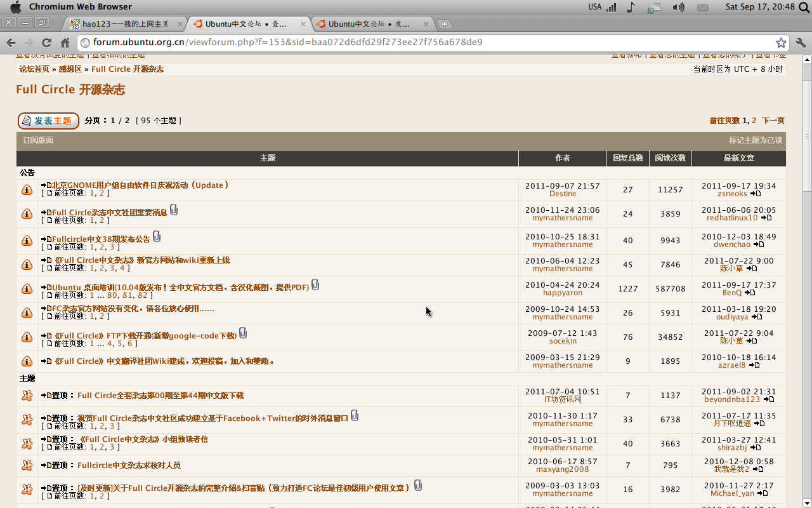Click 下一页 next page link

pyautogui.click(x=773, y=121)
